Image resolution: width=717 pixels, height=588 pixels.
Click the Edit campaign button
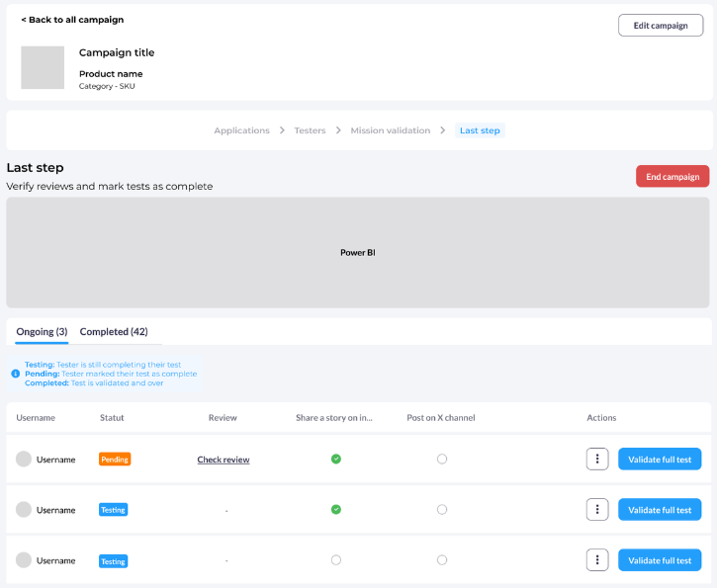[x=661, y=26]
